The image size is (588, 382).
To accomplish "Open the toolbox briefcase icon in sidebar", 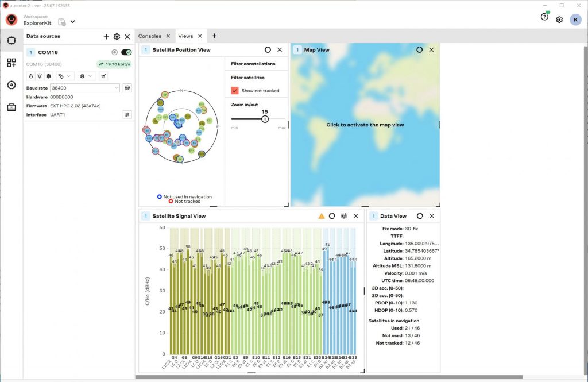I will coord(11,107).
